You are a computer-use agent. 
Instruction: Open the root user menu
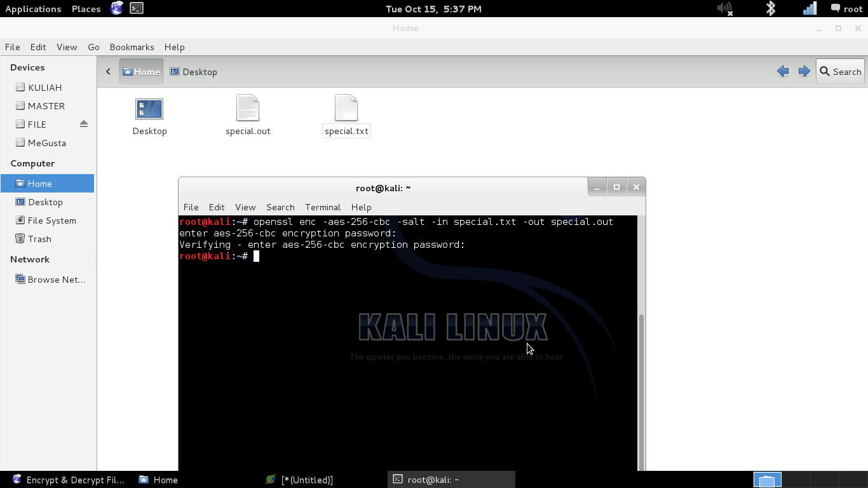click(846, 9)
